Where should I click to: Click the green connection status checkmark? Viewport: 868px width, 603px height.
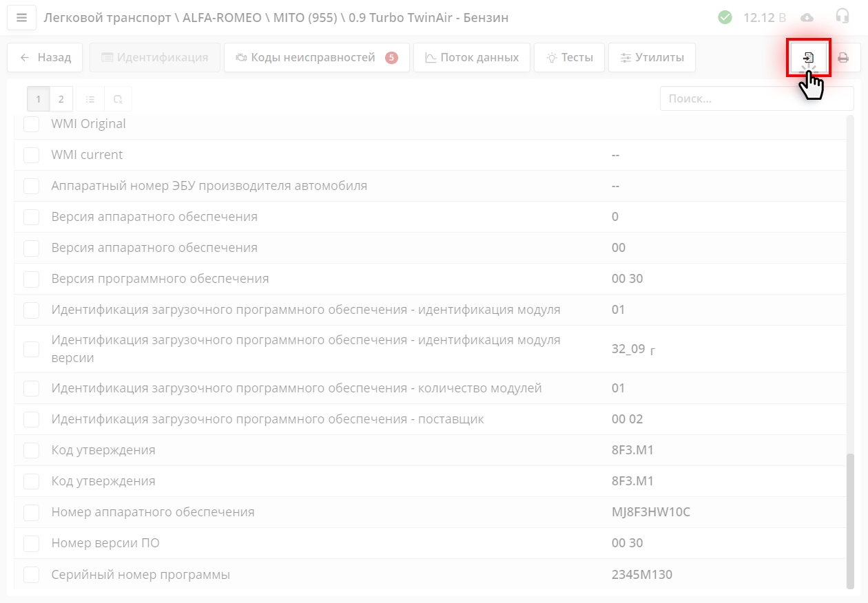click(725, 17)
